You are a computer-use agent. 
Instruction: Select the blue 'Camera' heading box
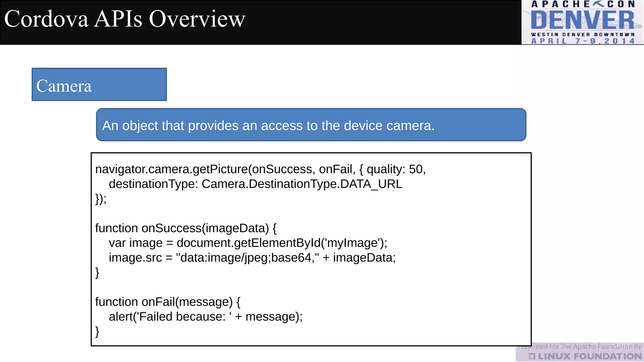[x=99, y=85]
